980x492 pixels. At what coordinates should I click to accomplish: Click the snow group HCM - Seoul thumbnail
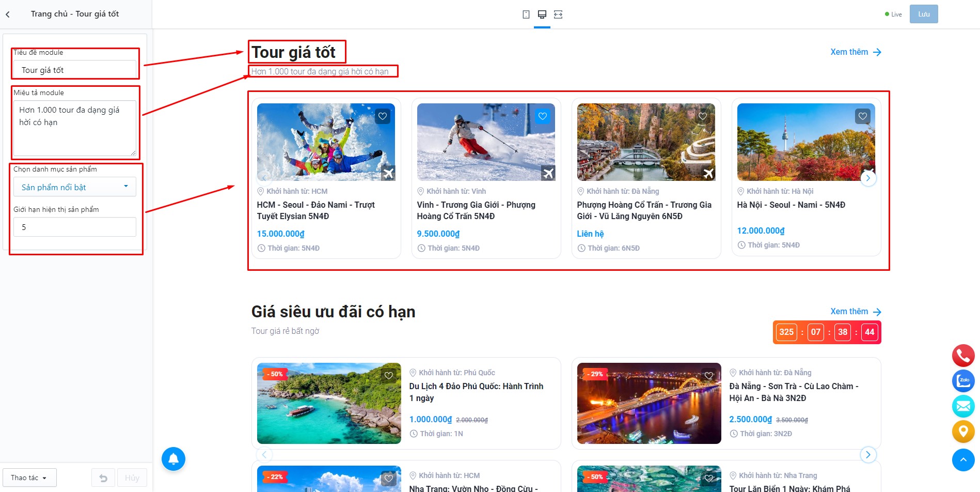click(x=326, y=142)
